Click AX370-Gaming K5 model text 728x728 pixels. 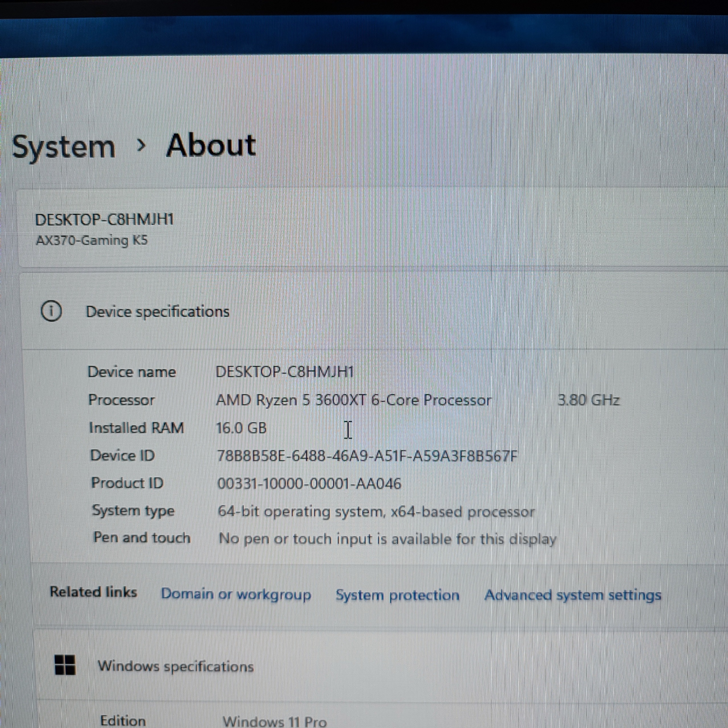[x=92, y=240]
